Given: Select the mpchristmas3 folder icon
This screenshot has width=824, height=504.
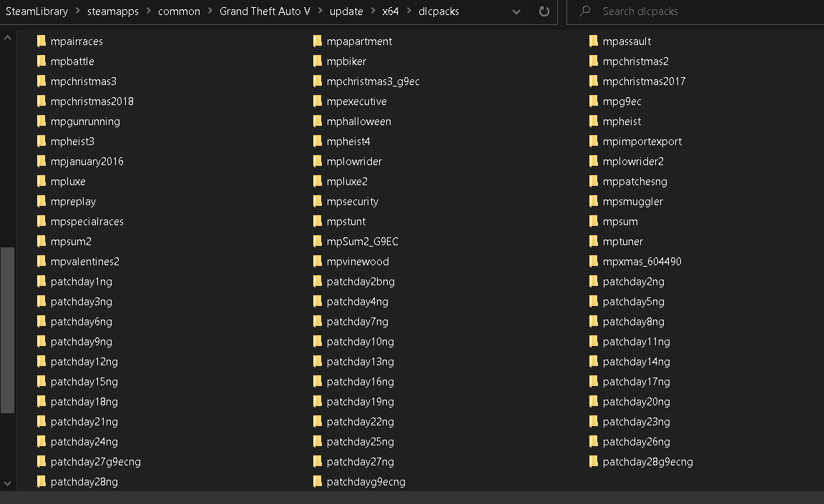Looking at the screenshot, I should pyautogui.click(x=41, y=81).
